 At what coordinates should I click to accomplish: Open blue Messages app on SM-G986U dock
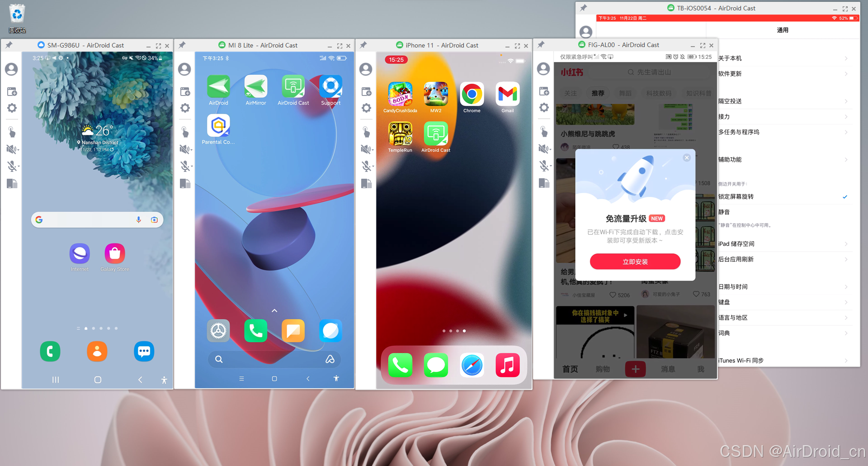coord(144,352)
